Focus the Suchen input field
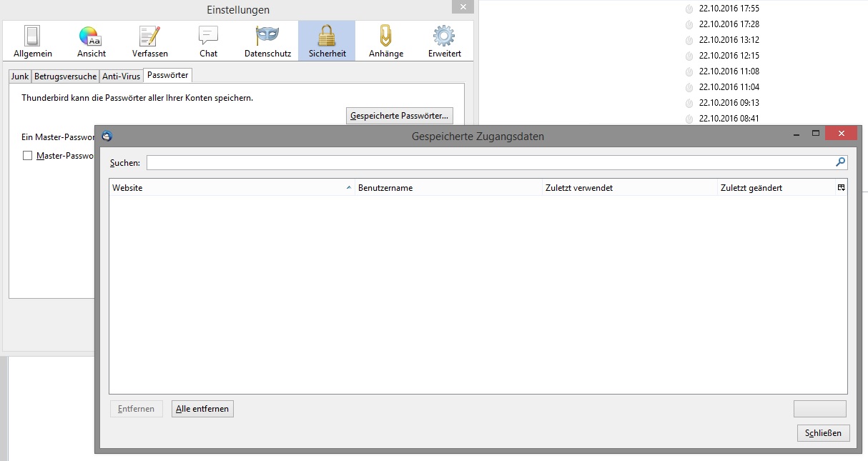 click(497, 163)
